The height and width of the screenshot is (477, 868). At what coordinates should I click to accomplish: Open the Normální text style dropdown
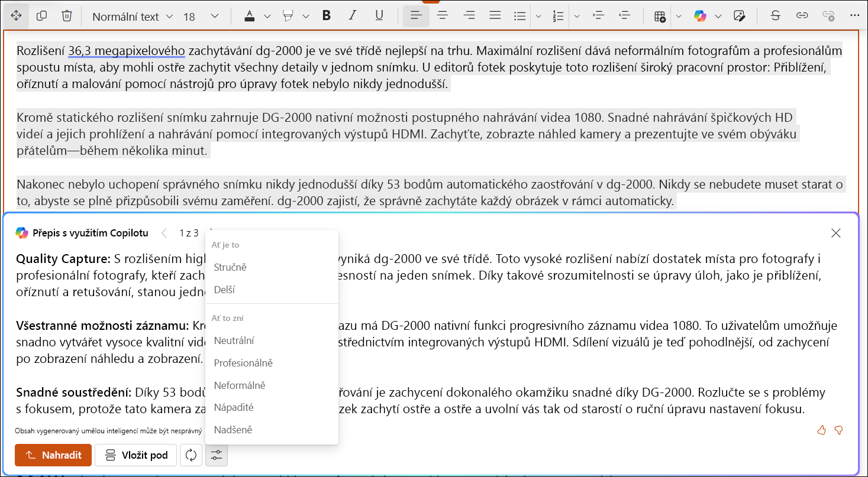click(x=133, y=17)
